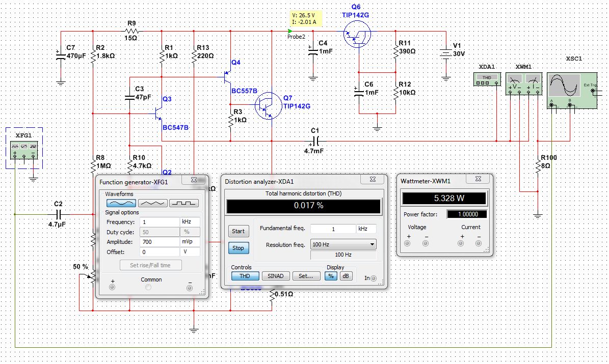Click the wattmeter 5.328 W readout

click(x=444, y=199)
